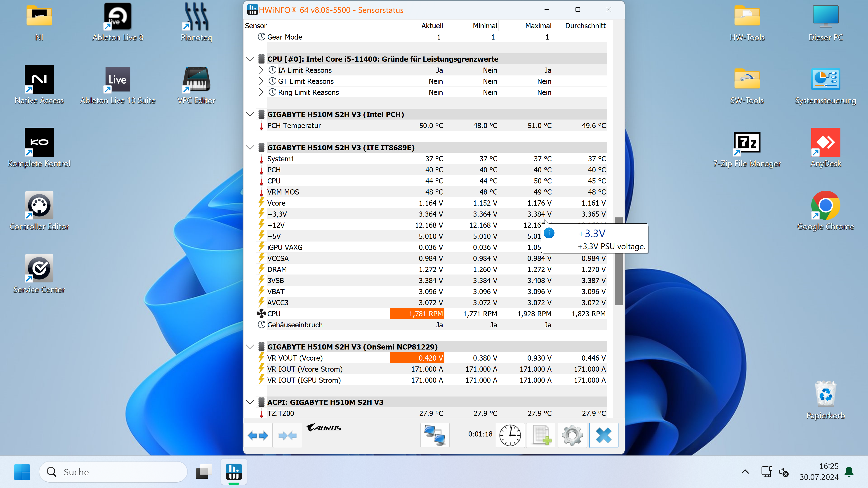This screenshot has width=868, height=488.
Task: Open Komplete Kontrol shortcut
Action: 39,148
